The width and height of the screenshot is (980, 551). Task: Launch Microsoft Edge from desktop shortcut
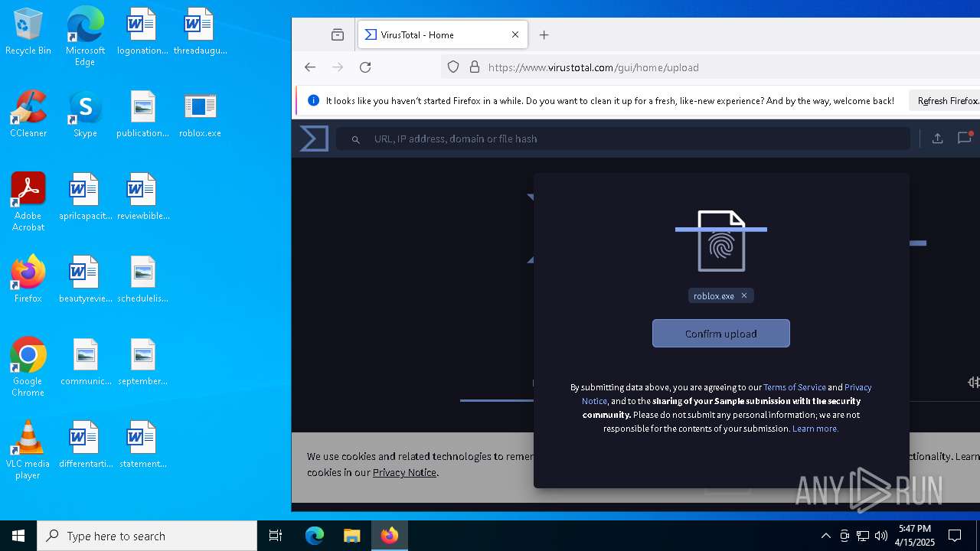point(85,36)
